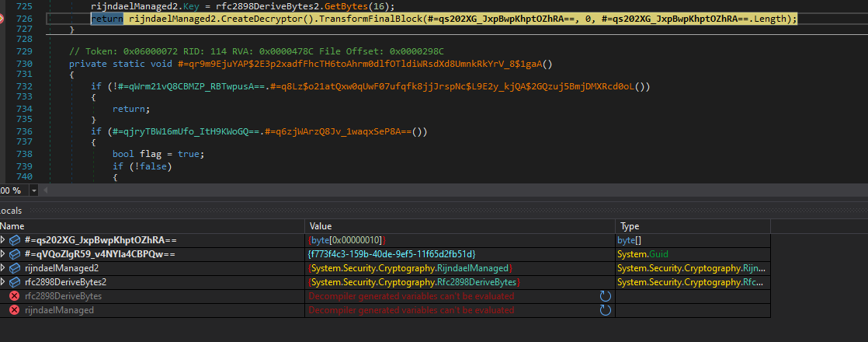Click the Token comment on line 729
Screen dimensions: 868x342
click(256, 51)
